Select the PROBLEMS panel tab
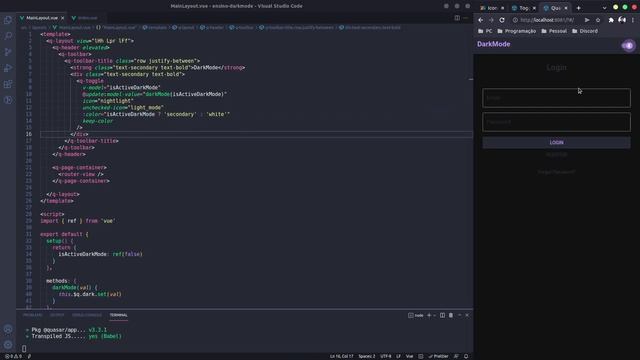Screen dimensions: 640x360 pyautogui.click(x=33, y=315)
